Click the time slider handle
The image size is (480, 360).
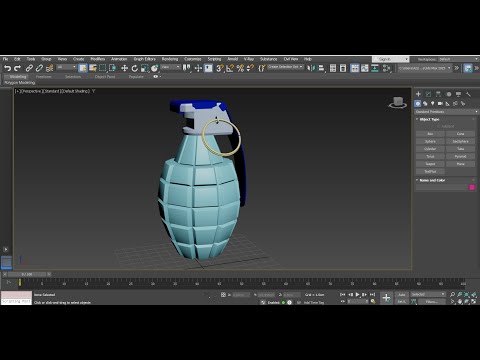click(27, 274)
